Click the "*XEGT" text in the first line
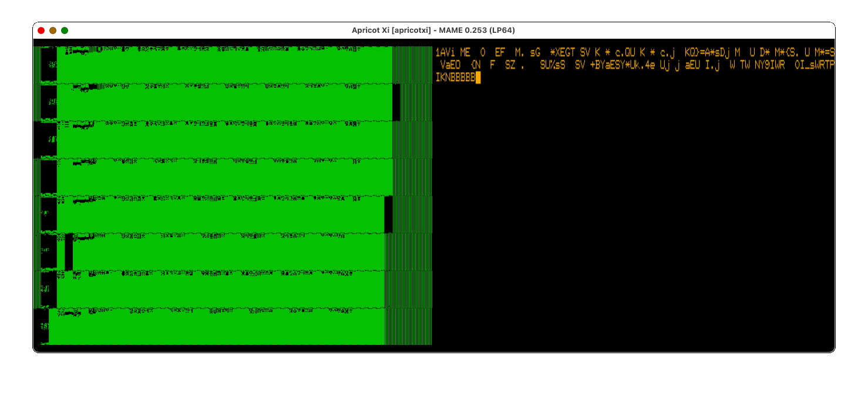868x396 pixels. point(563,53)
